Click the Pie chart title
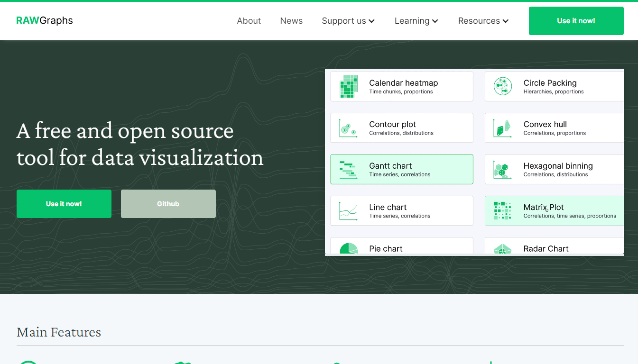Screen dimensions: 638x364 [x=386, y=248]
